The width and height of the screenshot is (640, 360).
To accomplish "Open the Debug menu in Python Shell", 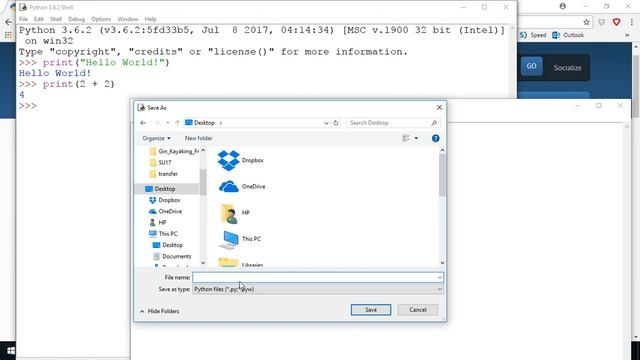I will (76, 19).
